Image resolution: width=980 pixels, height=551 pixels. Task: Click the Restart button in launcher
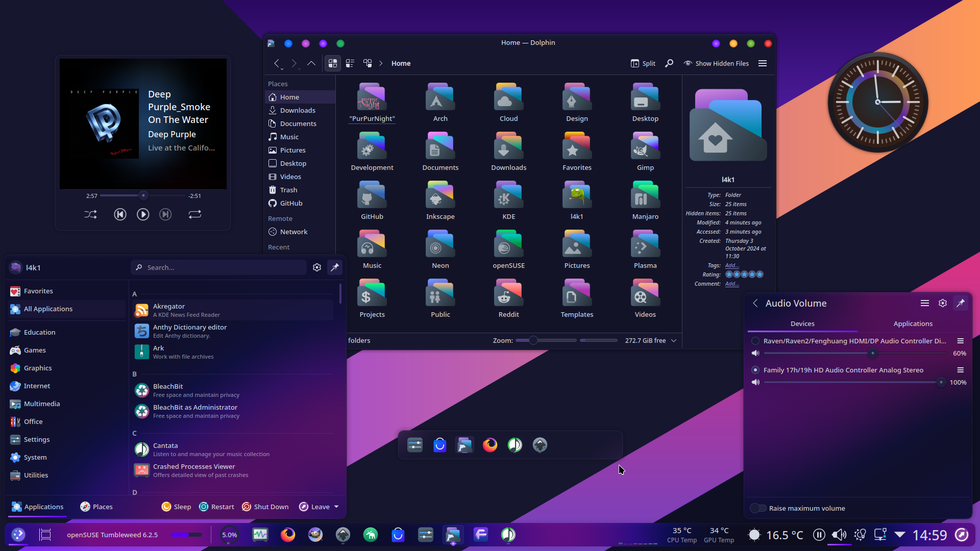pyautogui.click(x=216, y=507)
